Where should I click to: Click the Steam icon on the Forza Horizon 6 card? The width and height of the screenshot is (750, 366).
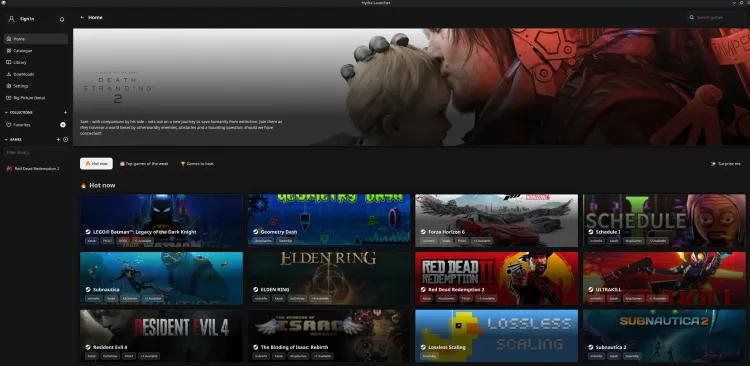pos(423,232)
